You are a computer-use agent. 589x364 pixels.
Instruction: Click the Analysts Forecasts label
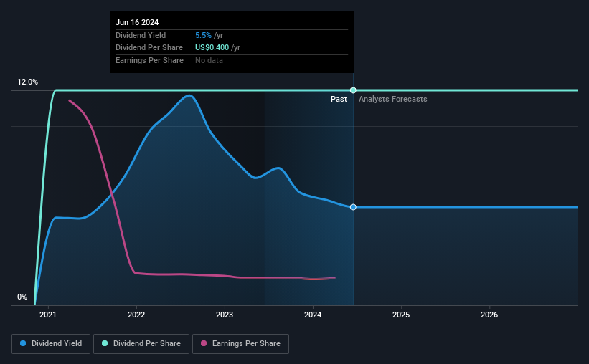pos(393,99)
